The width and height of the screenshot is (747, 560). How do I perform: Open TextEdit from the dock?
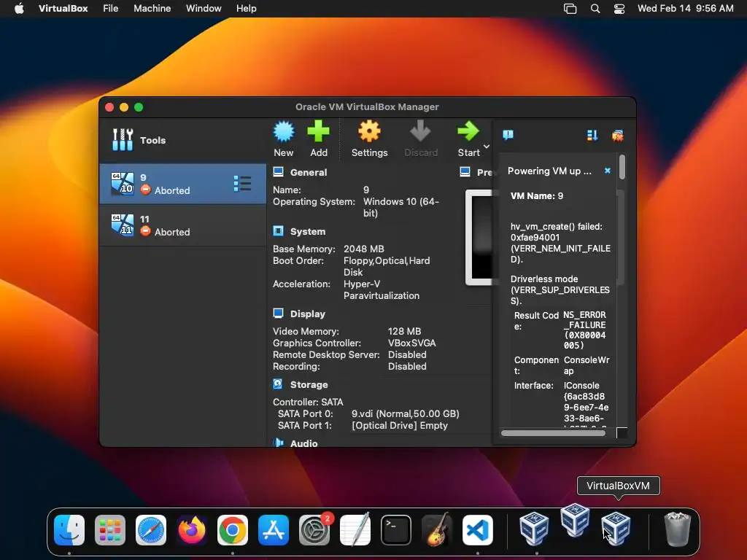355,530
